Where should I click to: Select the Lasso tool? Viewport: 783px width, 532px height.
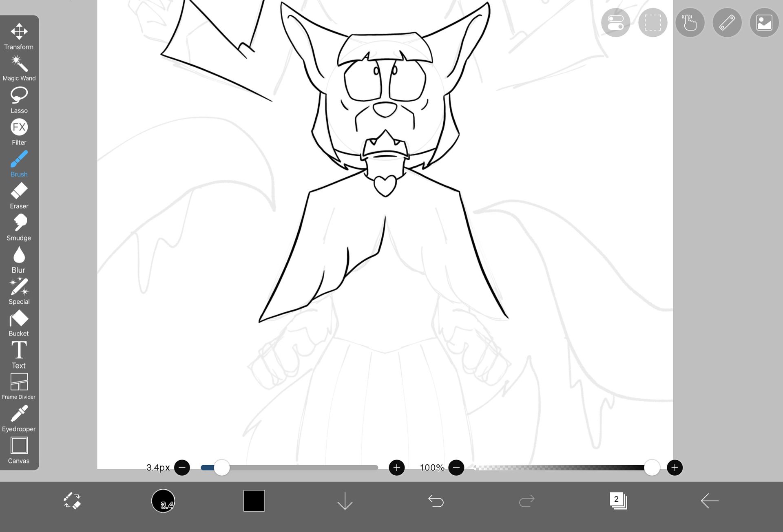(x=19, y=100)
